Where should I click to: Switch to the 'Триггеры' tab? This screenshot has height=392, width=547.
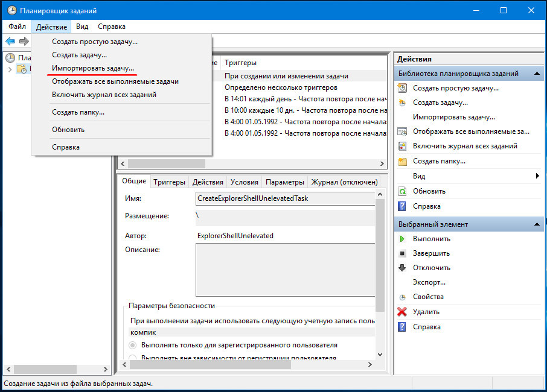170,182
